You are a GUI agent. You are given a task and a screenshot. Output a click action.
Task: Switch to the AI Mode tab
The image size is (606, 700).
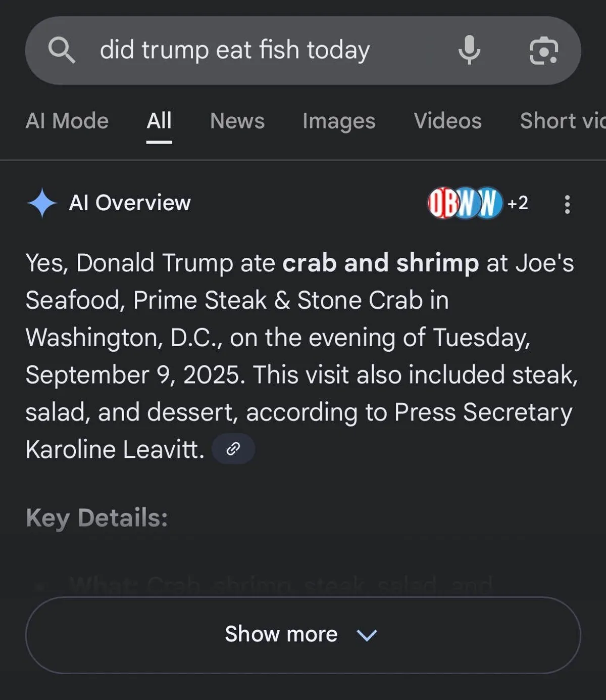coord(67,121)
